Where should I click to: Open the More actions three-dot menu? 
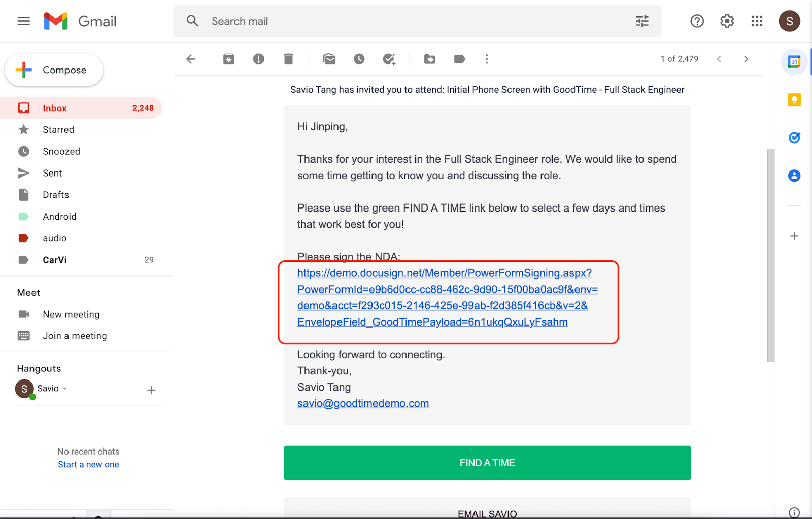[487, 59]
